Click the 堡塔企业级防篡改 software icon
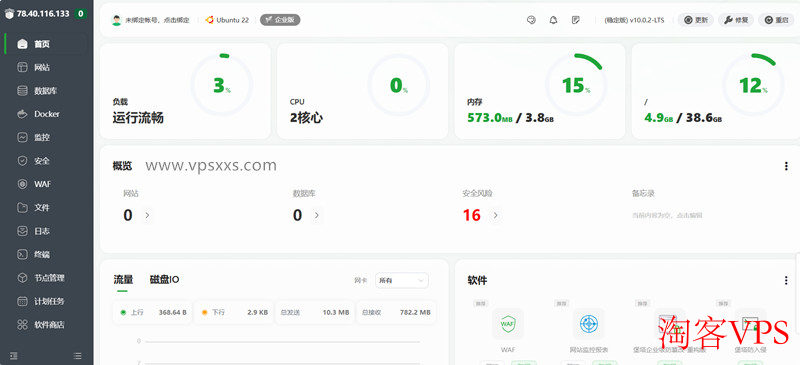800x365 pixels. click(x=669, y=324)
